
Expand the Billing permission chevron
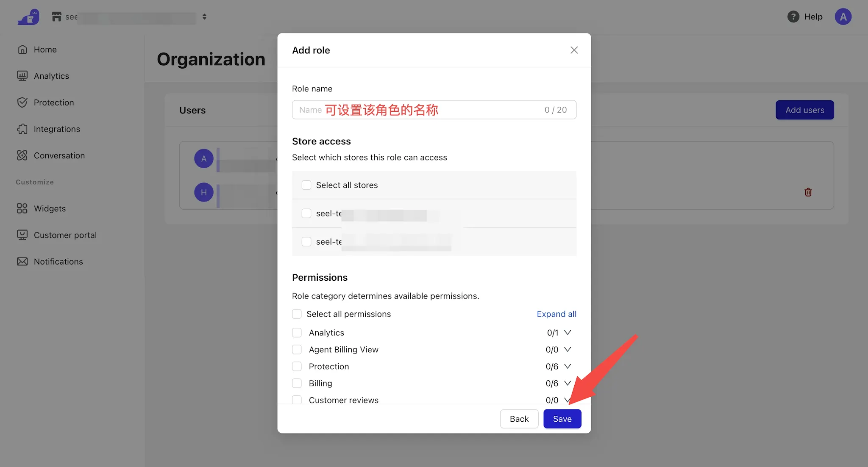pos(568,383)
